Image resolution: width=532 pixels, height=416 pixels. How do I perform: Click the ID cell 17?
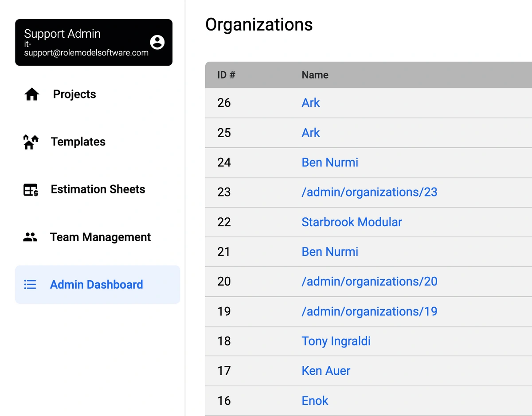pos(224,371)
